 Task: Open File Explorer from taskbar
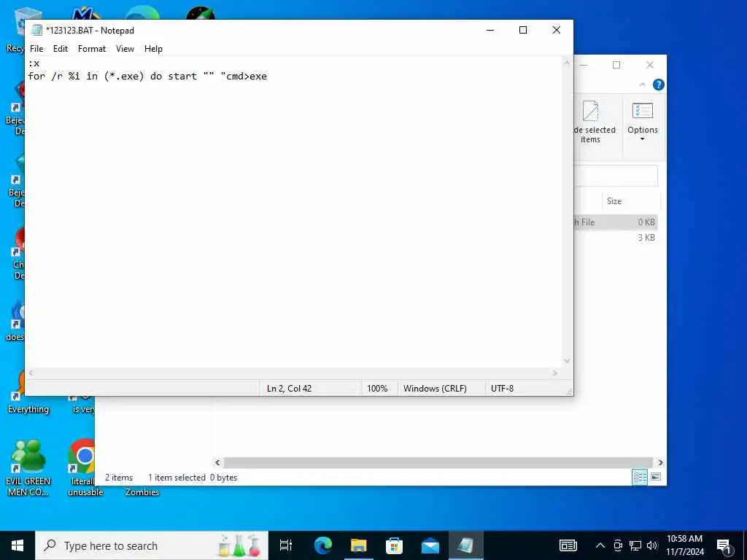(x=358, y=545)
